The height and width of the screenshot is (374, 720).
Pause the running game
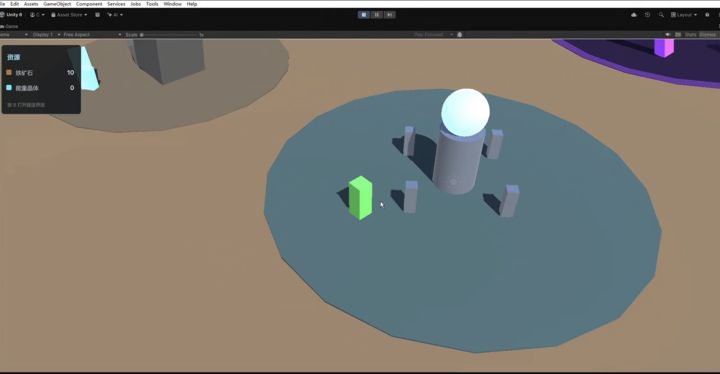377,15
